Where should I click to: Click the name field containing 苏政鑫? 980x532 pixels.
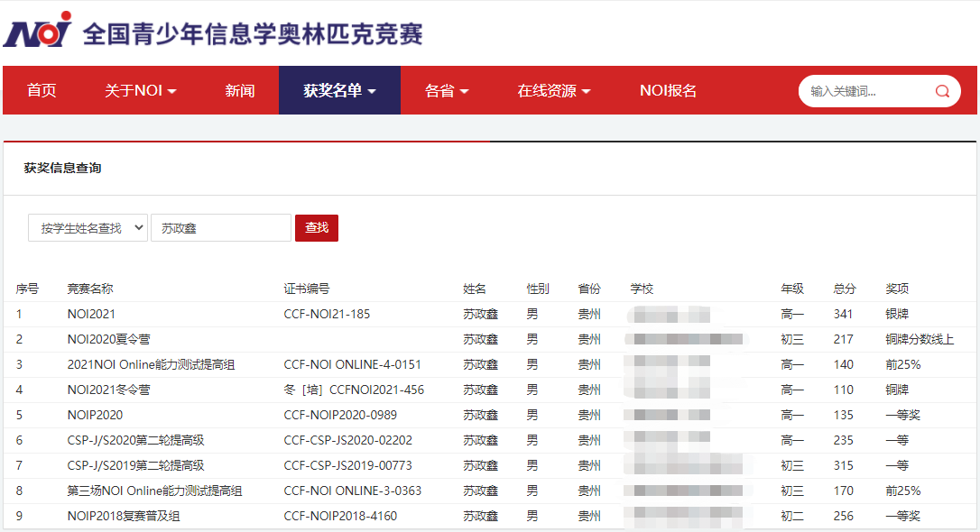(220, 228)
